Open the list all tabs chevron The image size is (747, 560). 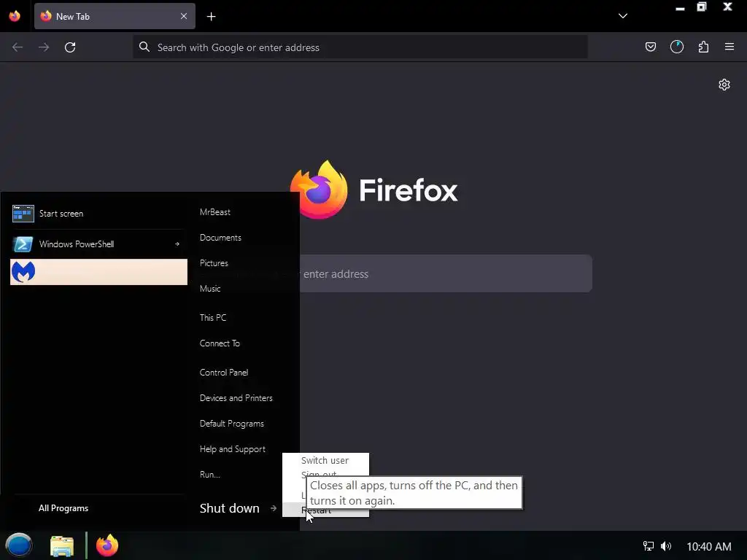623,16
